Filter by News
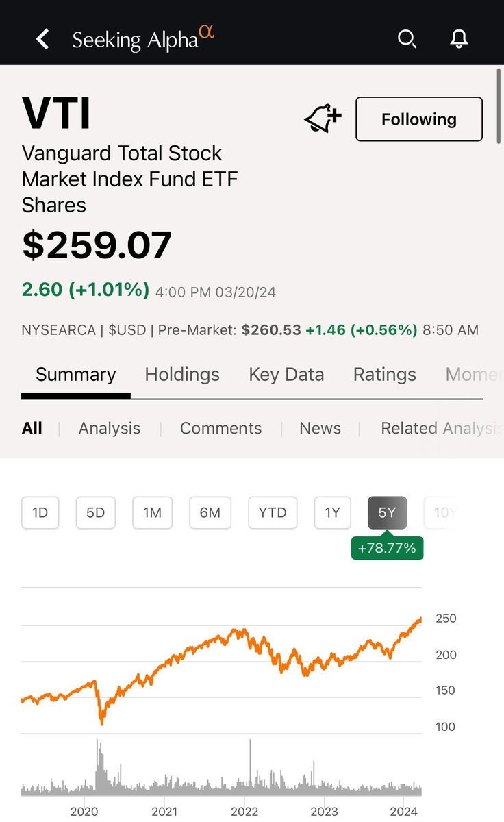This screenshot has width=504, height=822. tap(320, 428)
